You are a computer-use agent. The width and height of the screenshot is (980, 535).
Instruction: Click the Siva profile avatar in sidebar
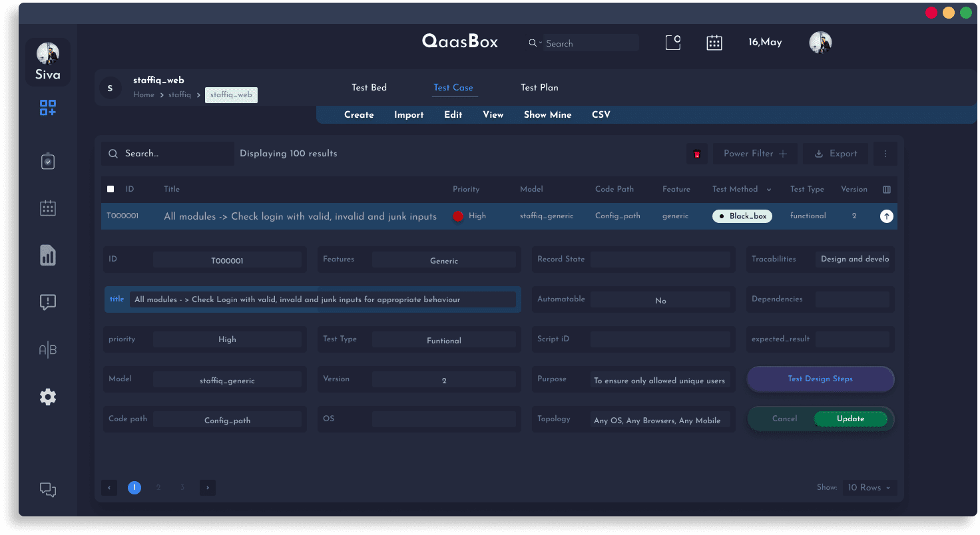pyautogui.click(x=48, y=54)
